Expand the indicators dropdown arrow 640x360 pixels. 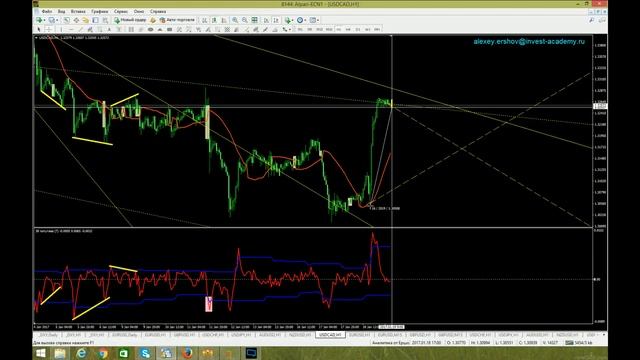point(293,20)
